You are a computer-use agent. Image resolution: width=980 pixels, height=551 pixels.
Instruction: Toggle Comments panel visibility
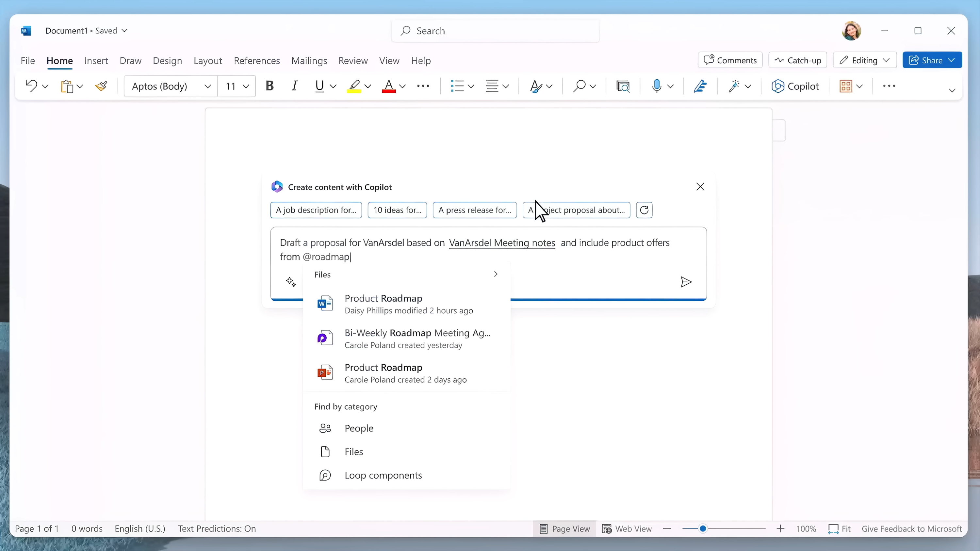[x=732, y=60]
